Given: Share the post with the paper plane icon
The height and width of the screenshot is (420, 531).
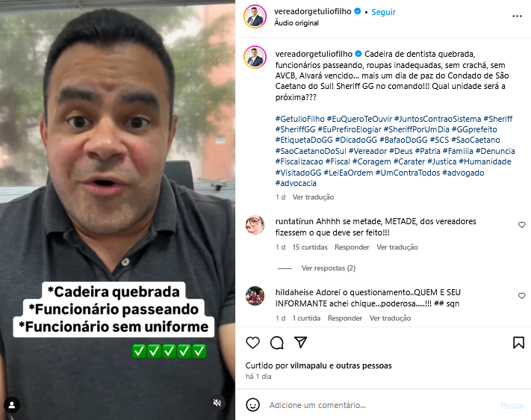Looking at the screenshot, I should click(300, 342).
